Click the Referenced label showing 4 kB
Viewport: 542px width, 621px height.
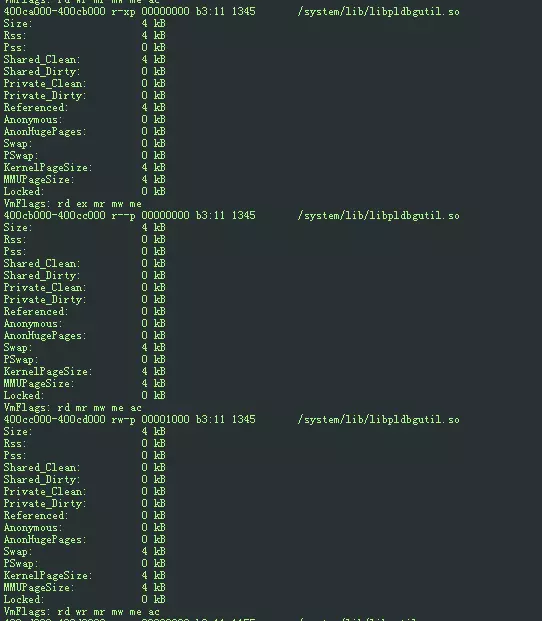click(36, 107)
